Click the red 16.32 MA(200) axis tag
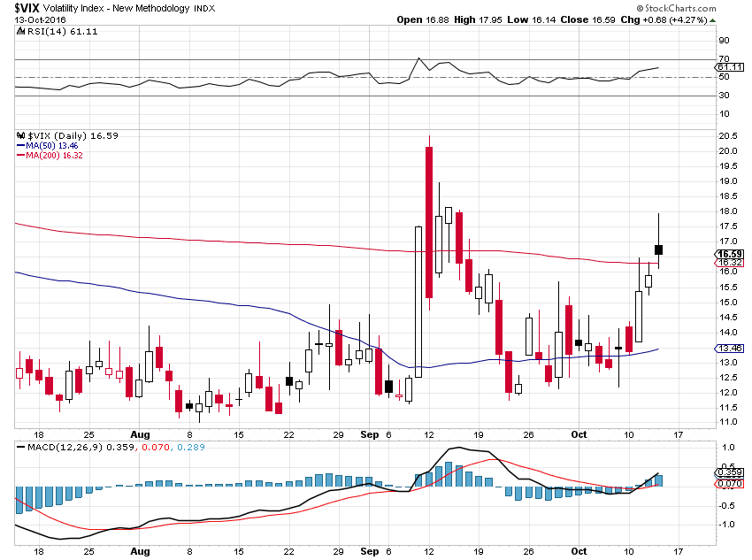This screenshot has height=560, width=752. [x=730, y=262]
